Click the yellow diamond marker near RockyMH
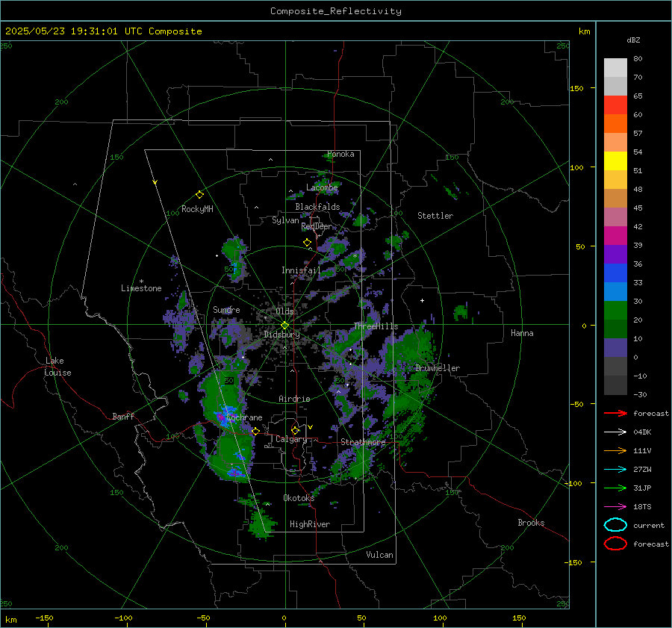The image size is (672, 628). [x=199, y=195]
